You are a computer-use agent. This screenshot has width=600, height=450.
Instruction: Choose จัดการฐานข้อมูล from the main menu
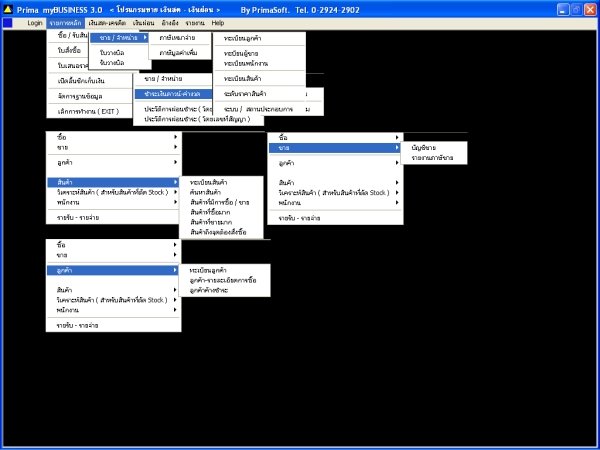pos(77,94)
